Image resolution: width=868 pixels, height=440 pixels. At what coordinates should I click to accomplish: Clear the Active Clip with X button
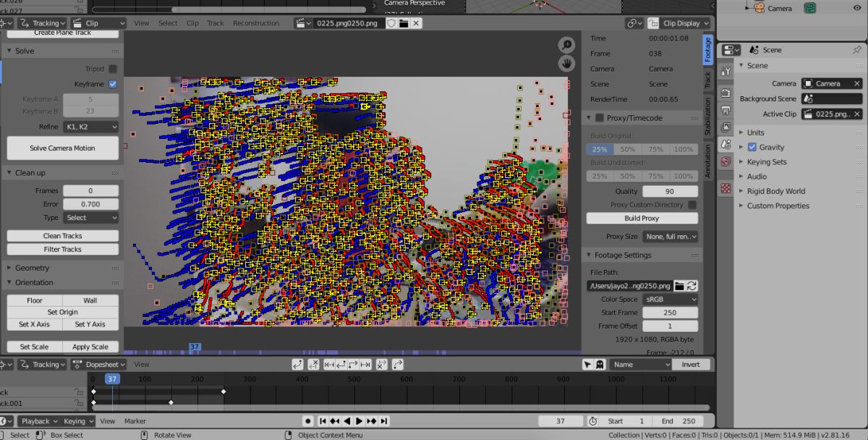coord(857,114)
